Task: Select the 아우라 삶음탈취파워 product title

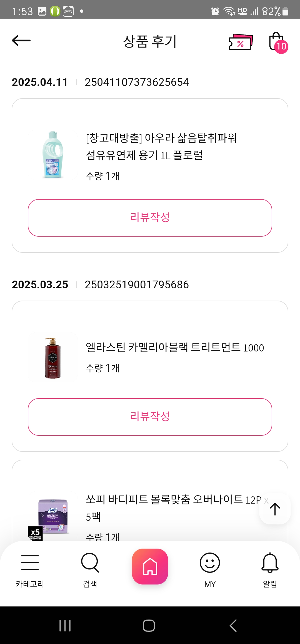Action: tap(161, 147)
